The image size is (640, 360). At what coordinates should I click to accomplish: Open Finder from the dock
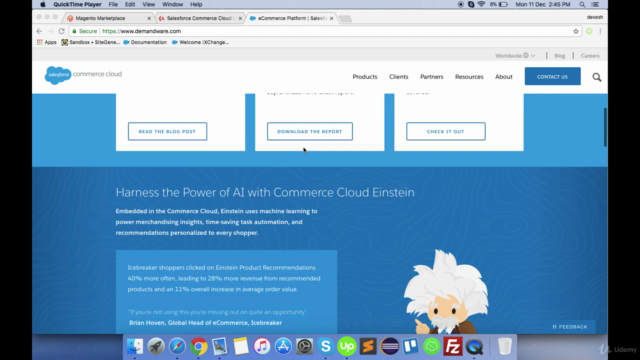coord(135,346)
